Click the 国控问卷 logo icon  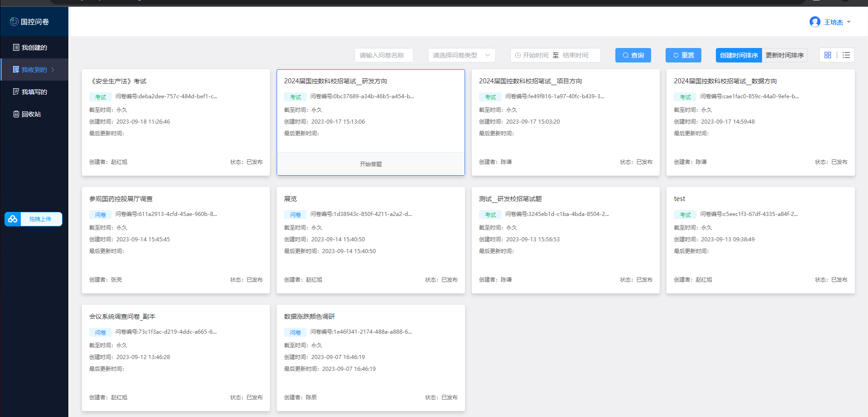click(14, 22)
